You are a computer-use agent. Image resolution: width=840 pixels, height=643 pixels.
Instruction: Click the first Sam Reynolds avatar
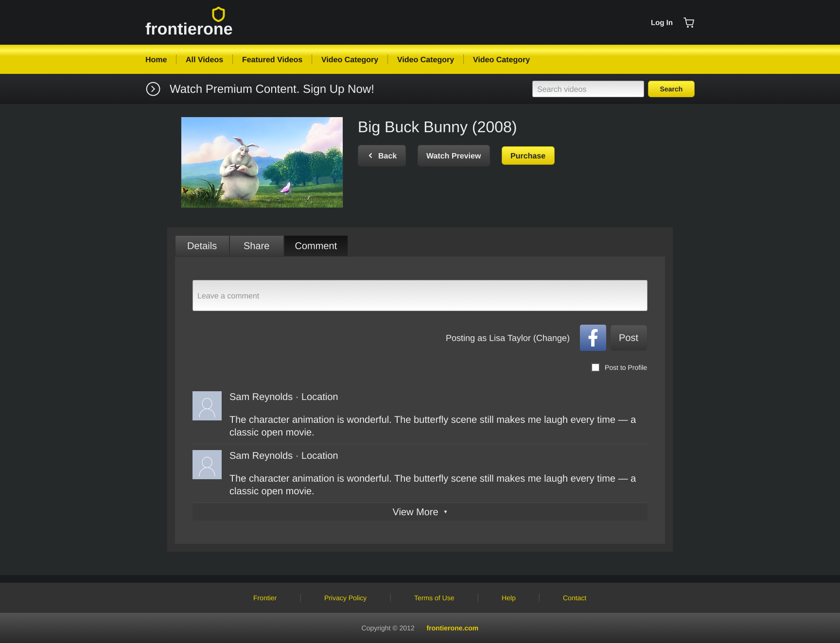(x=207, y=406)
